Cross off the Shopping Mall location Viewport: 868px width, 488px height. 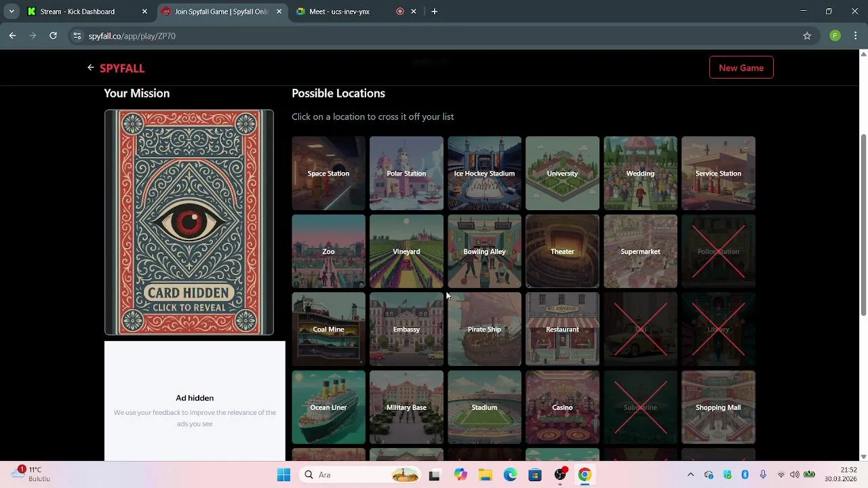(x=718, y=407)
